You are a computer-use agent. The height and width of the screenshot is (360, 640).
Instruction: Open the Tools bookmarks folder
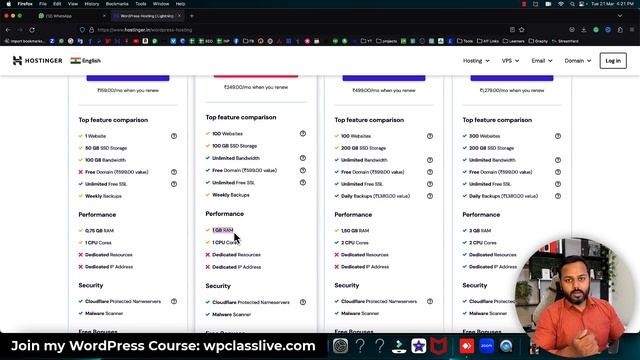pyautogui.click(x=465, y=41)
